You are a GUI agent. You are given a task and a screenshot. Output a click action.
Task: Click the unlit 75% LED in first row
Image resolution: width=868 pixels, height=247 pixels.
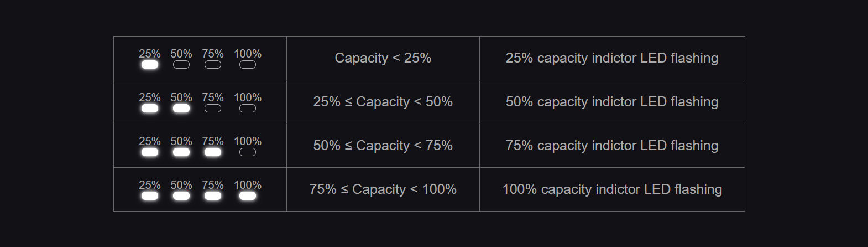pyautogui.click(x=213, y=65)
